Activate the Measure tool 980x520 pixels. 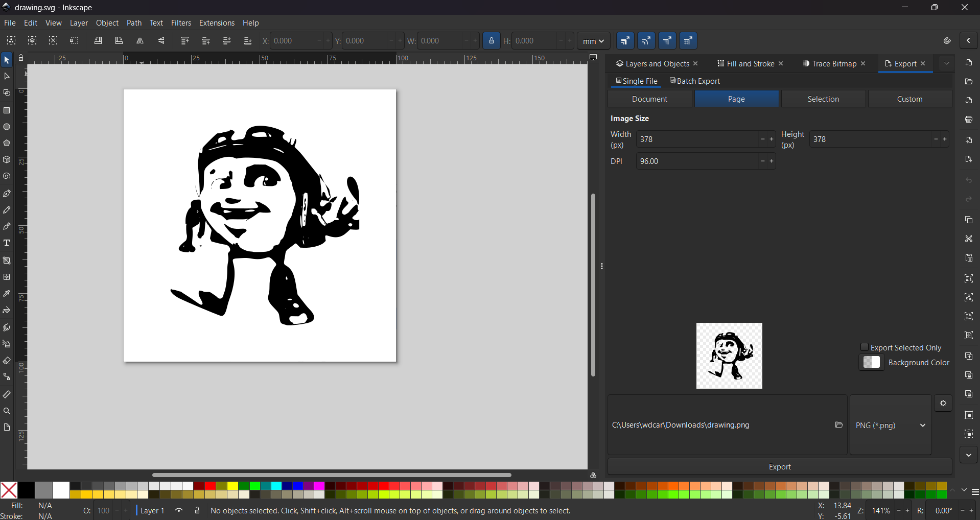(x=7, y=394)
